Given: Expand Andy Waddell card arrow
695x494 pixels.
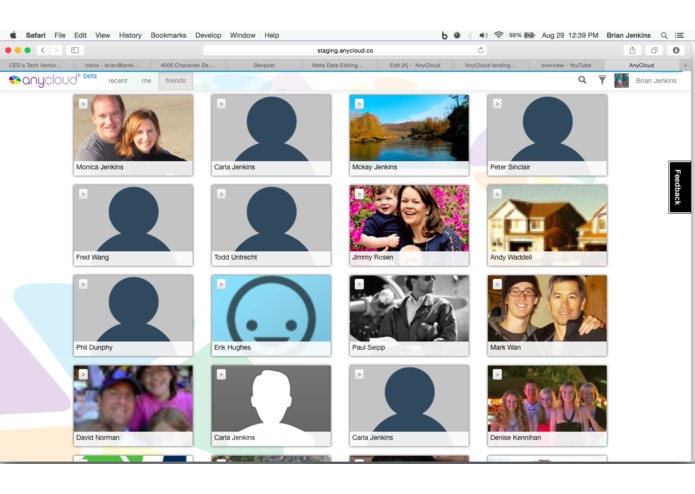Looking at the screenshot, I should [x=497, y=194].
